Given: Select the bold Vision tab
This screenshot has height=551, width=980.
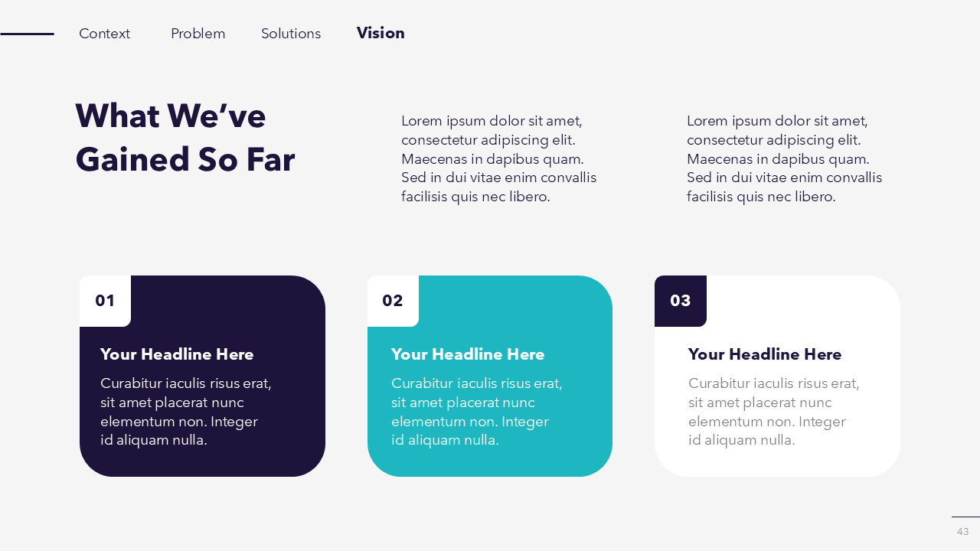Looking at the screenshot, I should tap(381, 33).
